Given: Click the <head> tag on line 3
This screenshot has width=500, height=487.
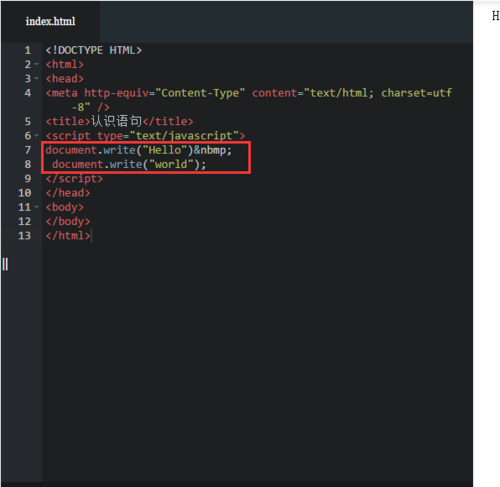Looking at the screenshot, I should tap(65, 79).
